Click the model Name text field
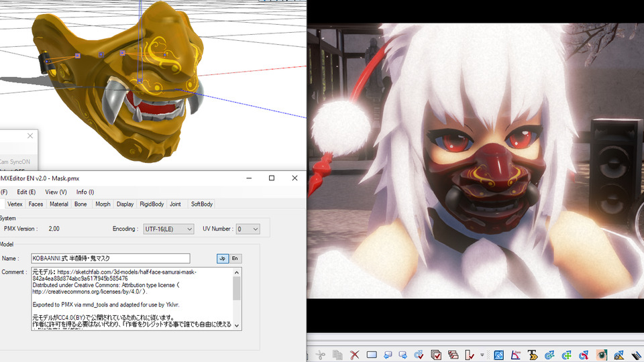Viewport: 644px width, 362px height. 110,258
